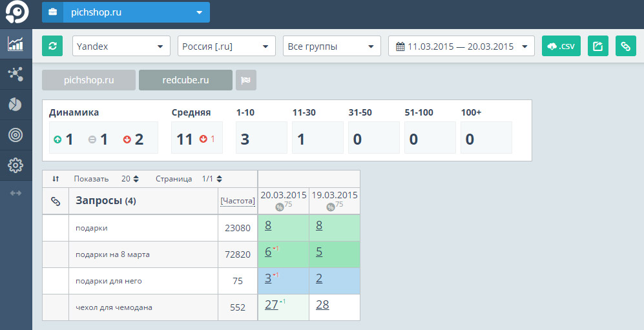Click the green refresh button

52,46
